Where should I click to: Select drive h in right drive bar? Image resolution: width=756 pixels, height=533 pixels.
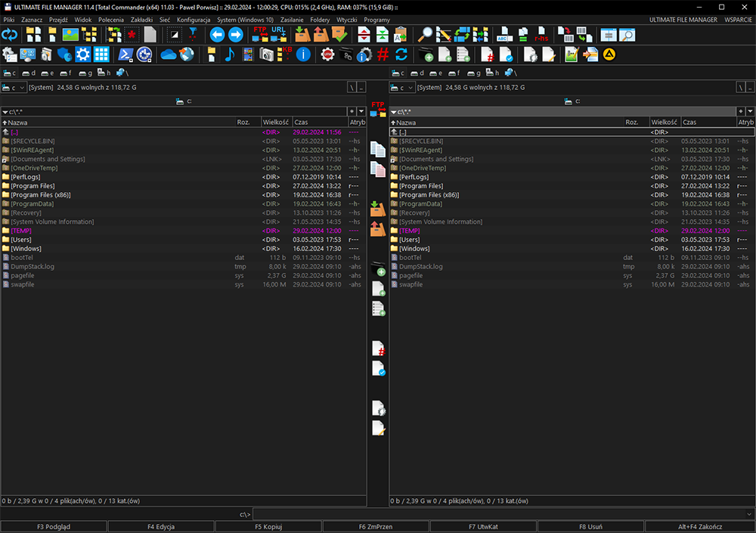coord(492,73)
